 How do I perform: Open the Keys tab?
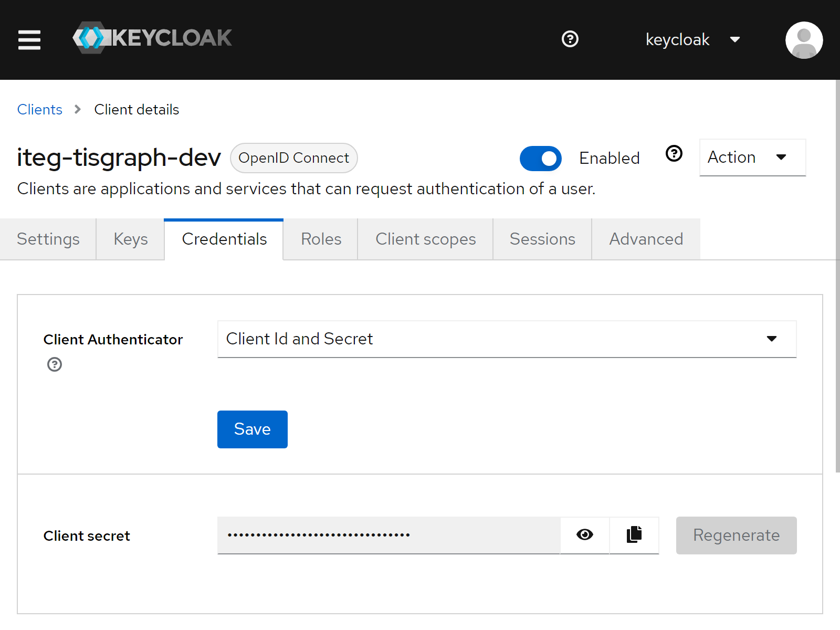point(130,239)
